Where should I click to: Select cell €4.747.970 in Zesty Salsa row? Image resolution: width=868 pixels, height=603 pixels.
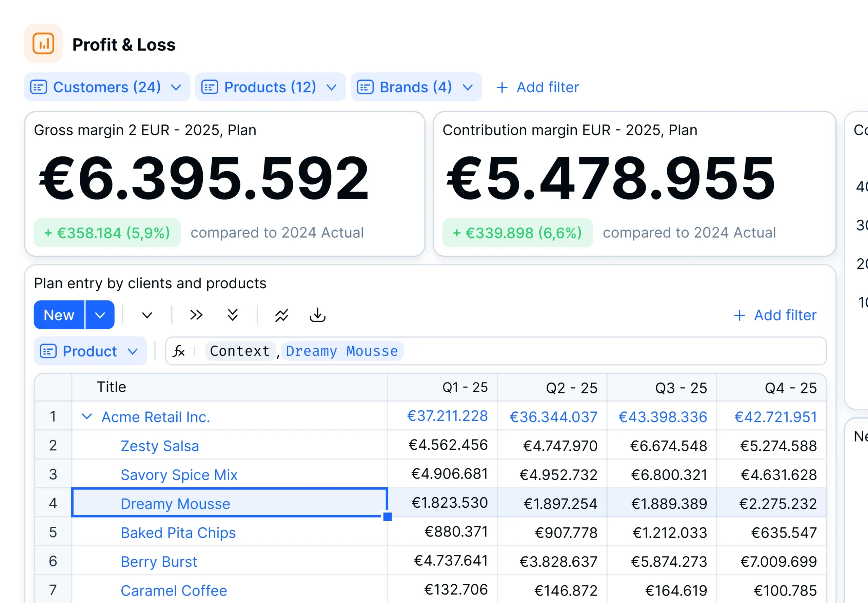(x=552, y=445)
